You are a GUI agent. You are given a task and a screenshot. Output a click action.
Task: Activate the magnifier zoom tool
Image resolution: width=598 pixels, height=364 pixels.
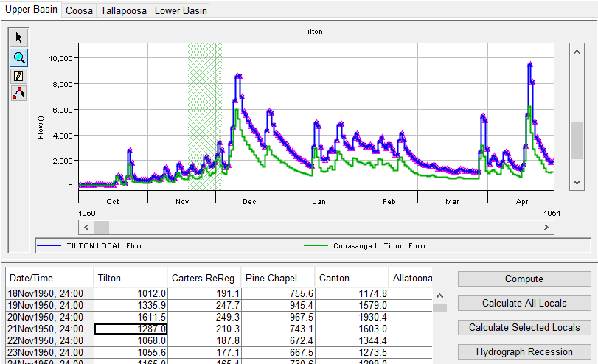click(19, 57)
